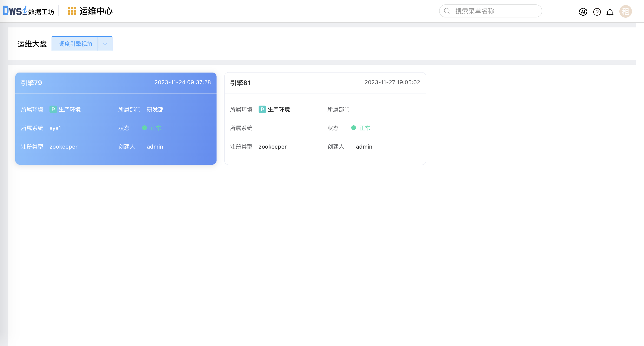644x346 pixels.
Task: Click the magnifier icon in the search bar
Action: (447, 11)
